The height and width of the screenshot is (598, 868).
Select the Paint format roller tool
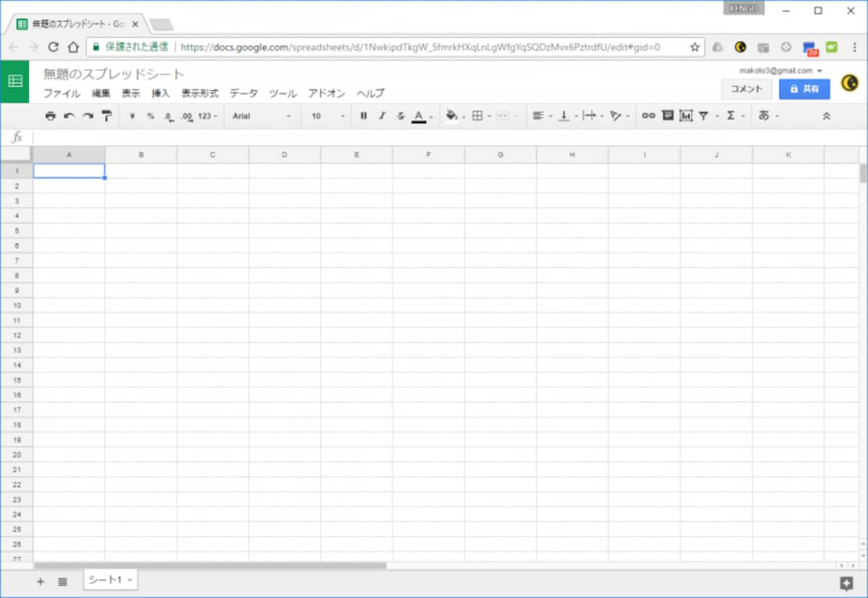click(106, 116)
